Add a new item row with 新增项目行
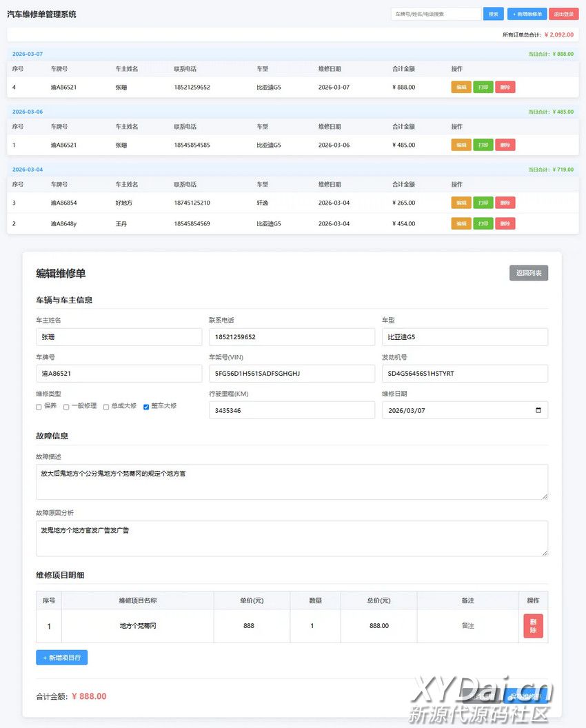Image resolution: width=586 pixels, height=728 pixels. coord(61,658)
